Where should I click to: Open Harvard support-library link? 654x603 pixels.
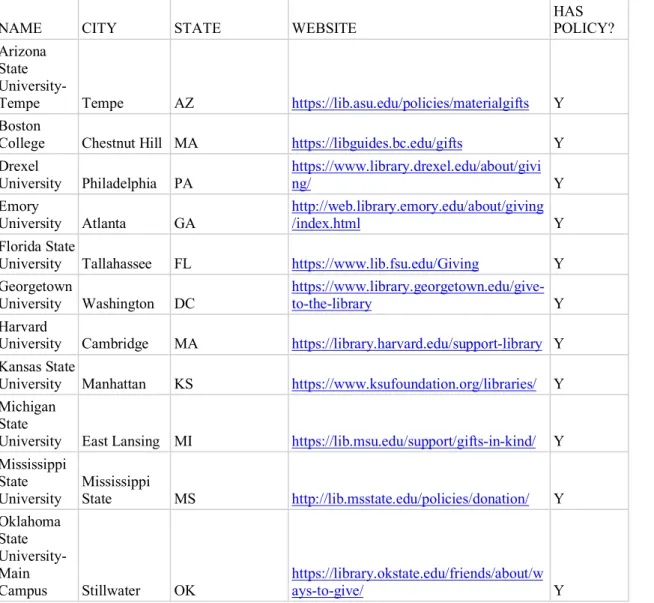point(417,344)
